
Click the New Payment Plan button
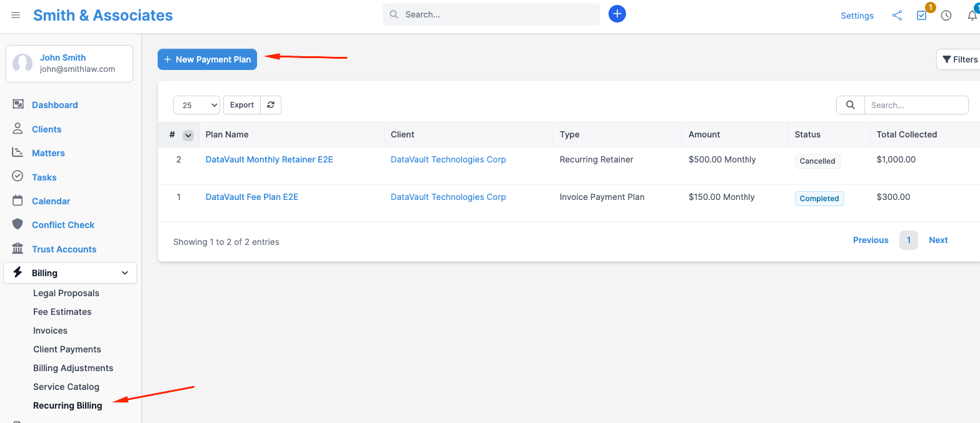[x=207, y=59]
